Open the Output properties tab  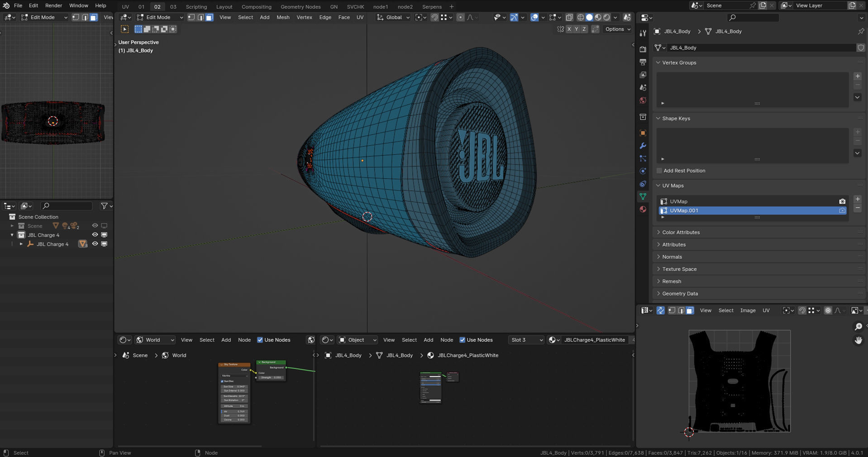(643, 62)
